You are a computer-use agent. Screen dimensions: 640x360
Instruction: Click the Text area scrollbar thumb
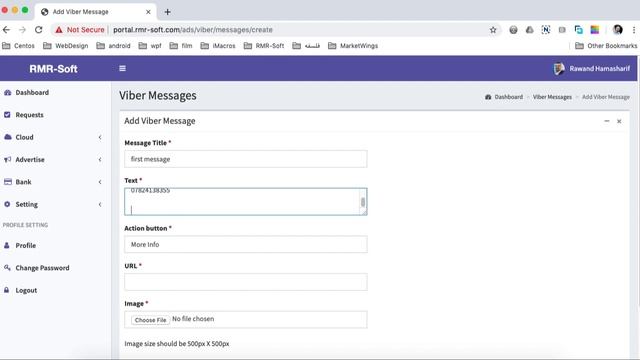pyautogui.click(x=363, y=202)
